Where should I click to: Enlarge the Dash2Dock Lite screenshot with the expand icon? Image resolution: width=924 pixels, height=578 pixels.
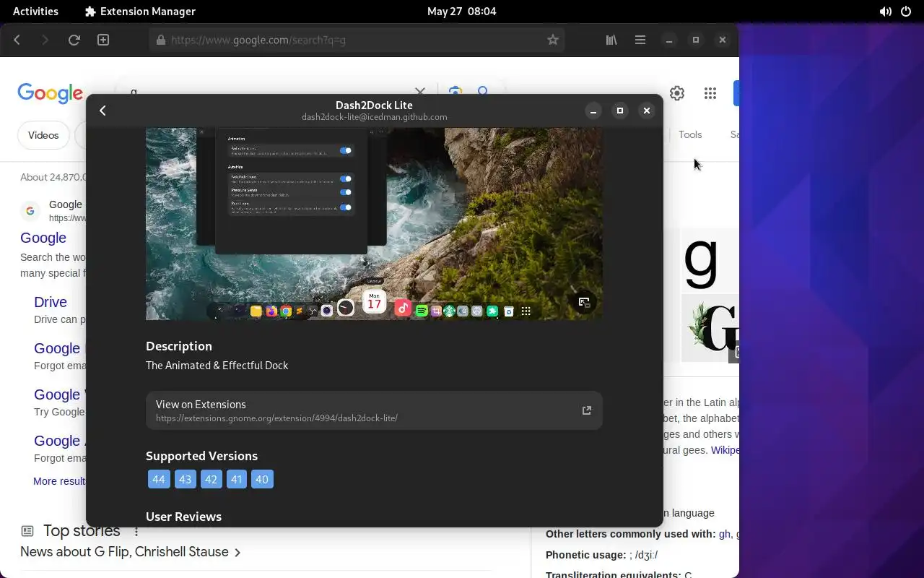pos(584,302)
